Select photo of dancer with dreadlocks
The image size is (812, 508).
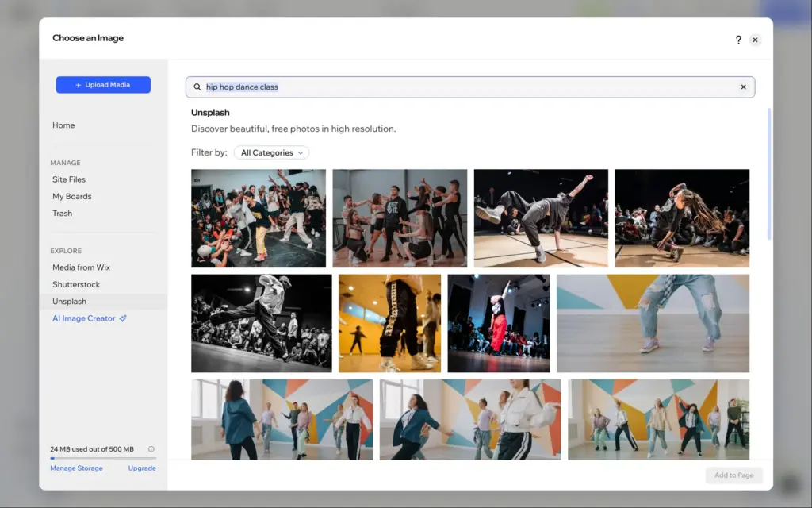pyautogui.click(x=682, y=218)
